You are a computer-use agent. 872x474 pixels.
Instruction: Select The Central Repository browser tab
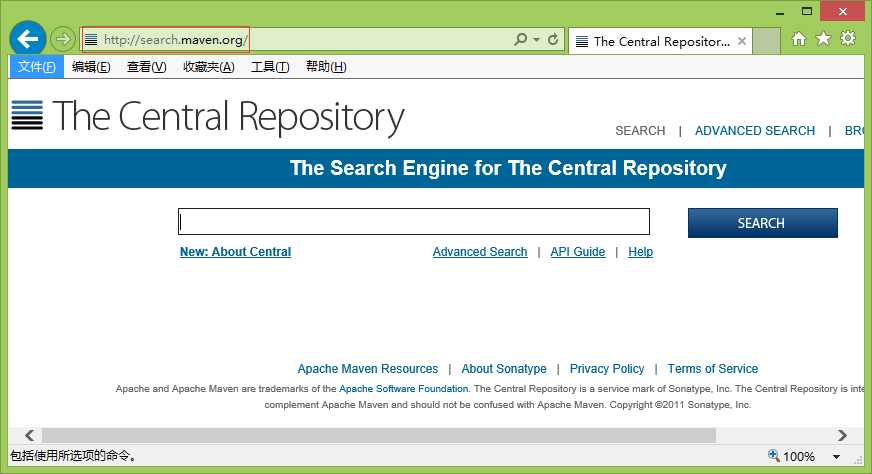[660, 41]
